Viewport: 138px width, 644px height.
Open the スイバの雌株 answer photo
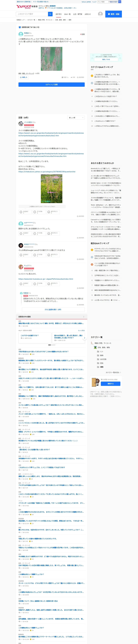coord(52,189)
